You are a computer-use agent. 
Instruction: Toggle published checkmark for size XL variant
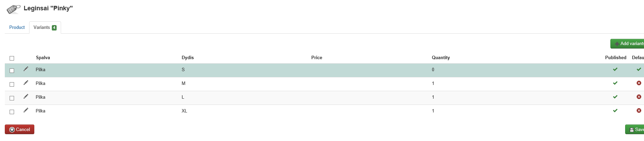615,111
